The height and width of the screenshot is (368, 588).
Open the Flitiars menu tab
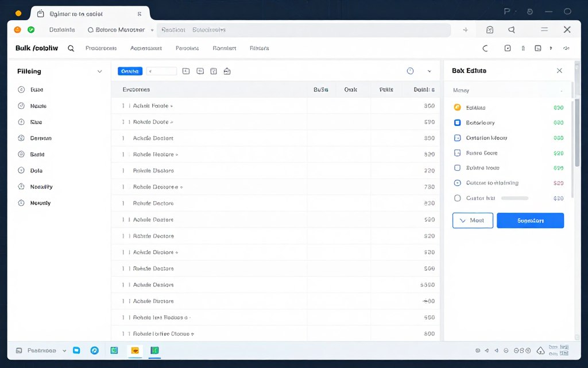tap(259, 48)
